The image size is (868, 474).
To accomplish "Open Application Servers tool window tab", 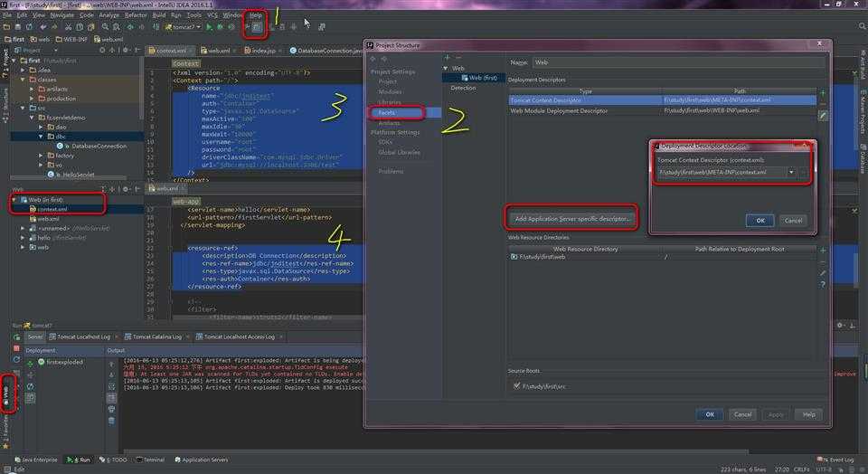I will click(x=201, y=460).
